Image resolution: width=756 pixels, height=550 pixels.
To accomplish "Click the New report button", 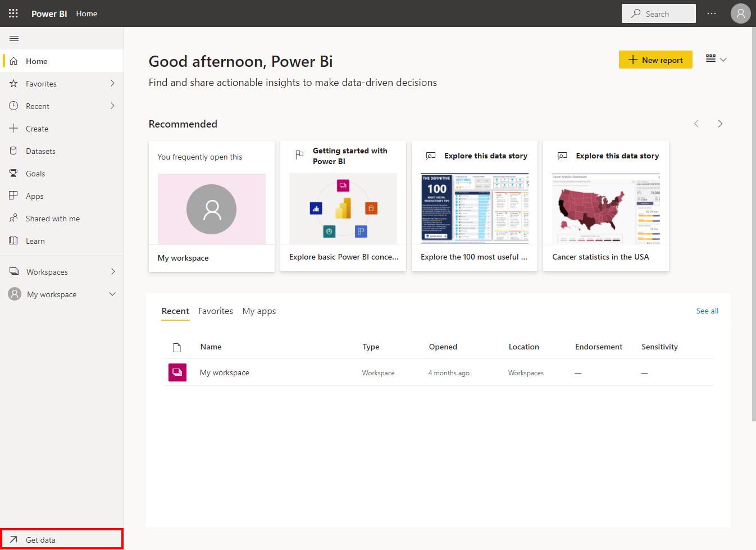I will tap(655, 60).
